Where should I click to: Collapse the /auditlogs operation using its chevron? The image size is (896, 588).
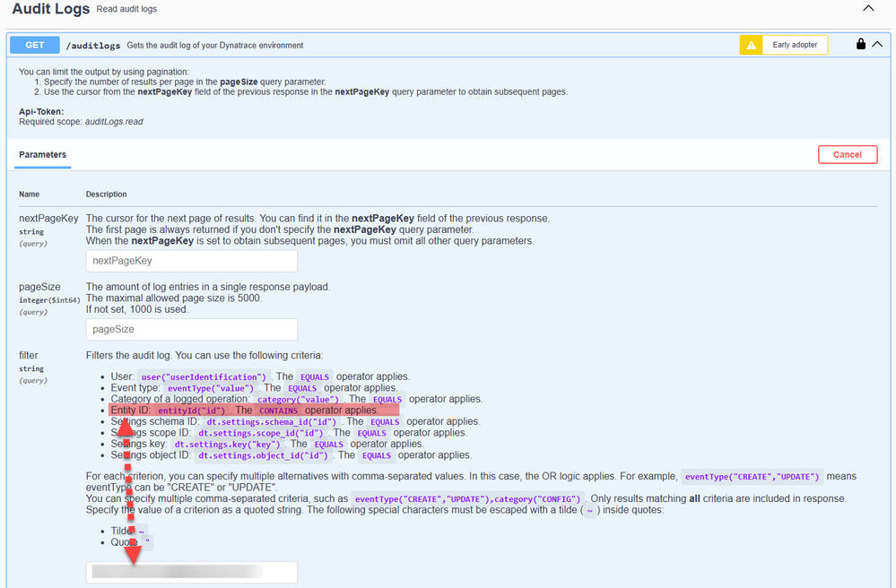click(x=877, y=44)
